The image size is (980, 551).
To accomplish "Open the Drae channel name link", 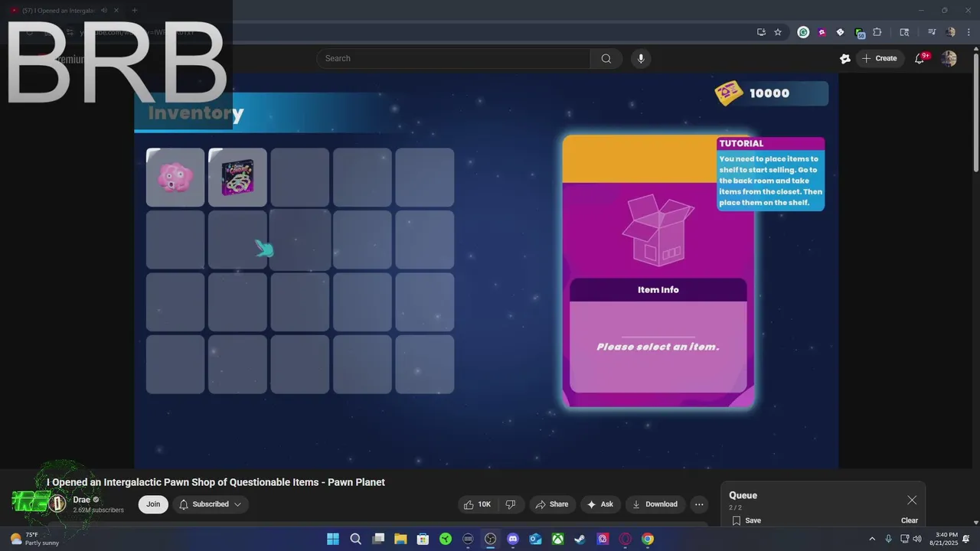I will [81, 500].
